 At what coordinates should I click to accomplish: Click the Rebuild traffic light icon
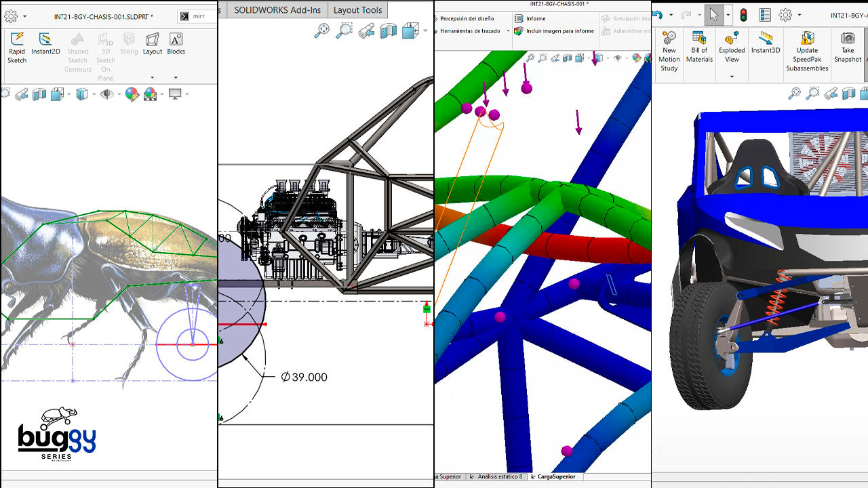click(x=743, y=15)
